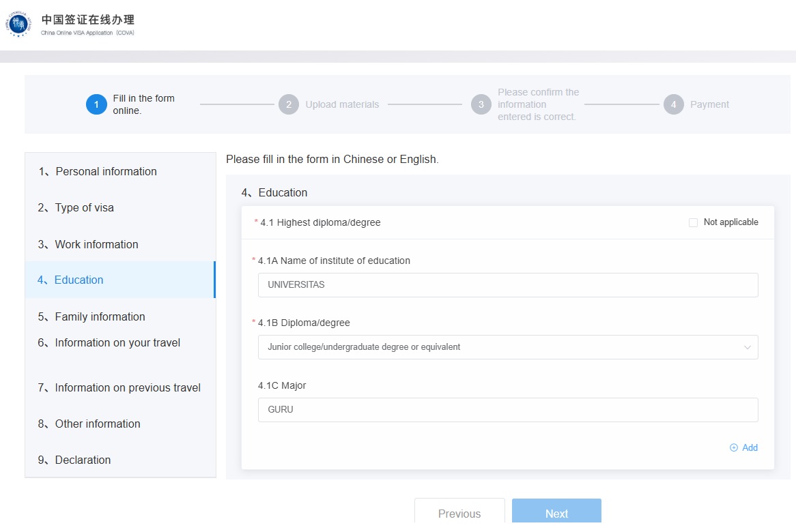Image resolution: width=796 pixels, height=532 pixels.
Task: Click the Previous button
Action: [x=459, y=514]
